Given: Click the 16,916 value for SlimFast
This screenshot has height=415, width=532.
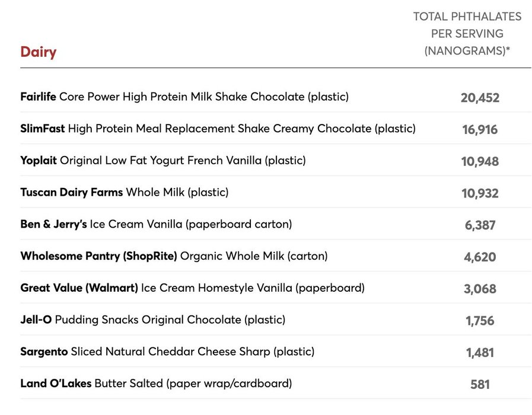Looking at the screenshot, I should (x=480, y=129).
